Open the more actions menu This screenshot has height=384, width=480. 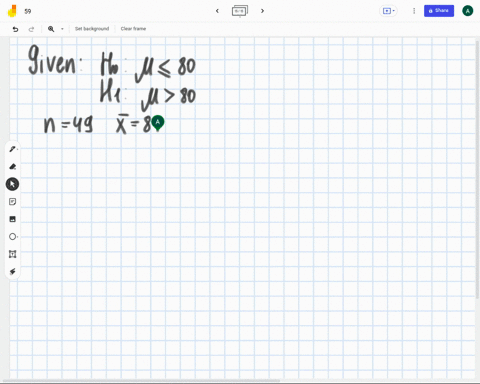tap(414, 11)
